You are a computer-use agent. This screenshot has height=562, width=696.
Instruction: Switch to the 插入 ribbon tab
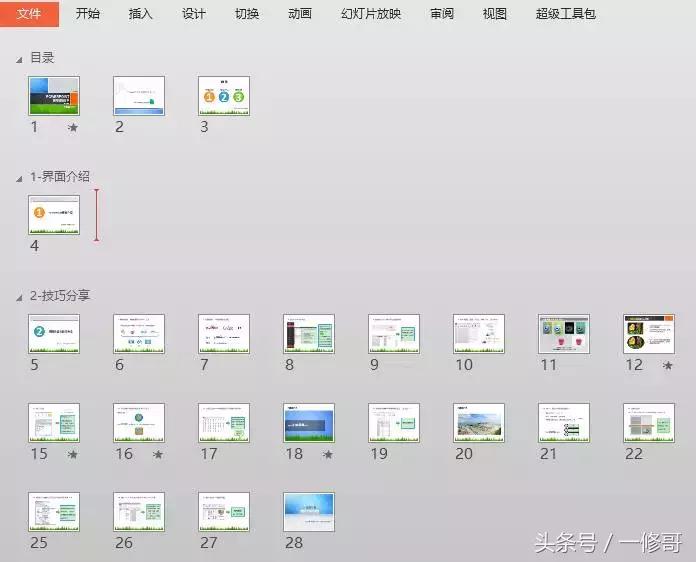coord(140,14)
